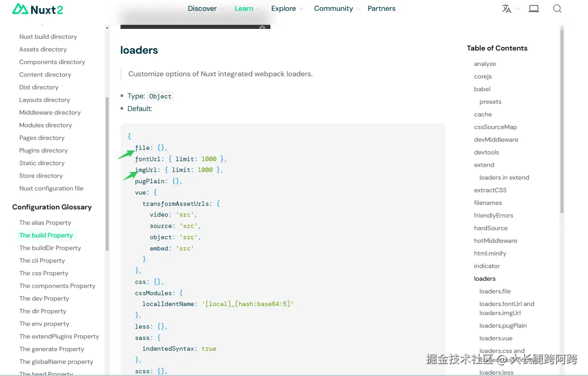Open the Explore menu

pos(283,9)
